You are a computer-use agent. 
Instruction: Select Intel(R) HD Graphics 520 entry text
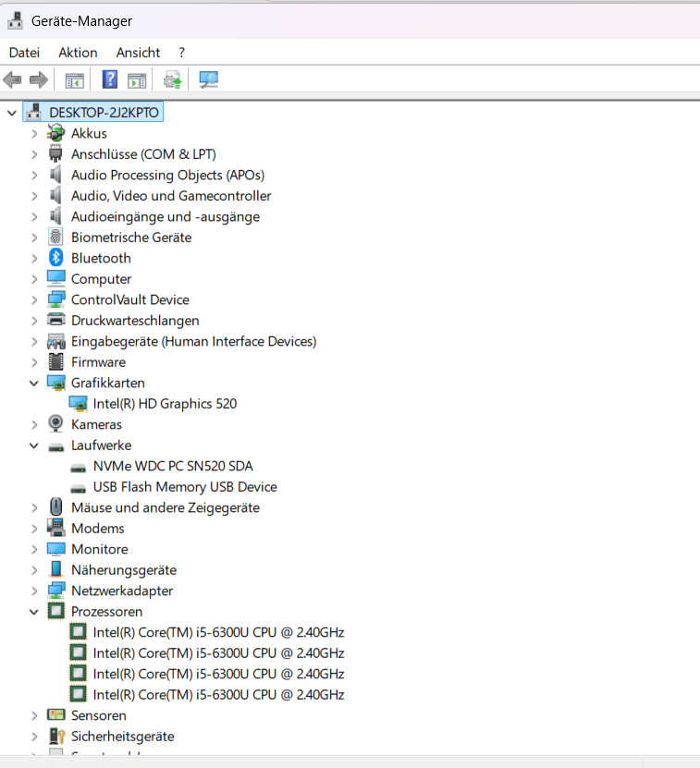[165, 404]
